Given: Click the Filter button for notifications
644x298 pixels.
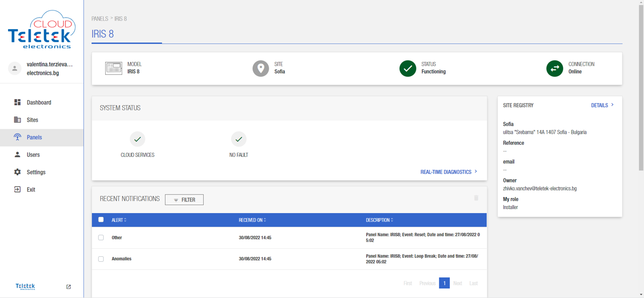Looking at the screenshot, I should [x=184, y=200].
